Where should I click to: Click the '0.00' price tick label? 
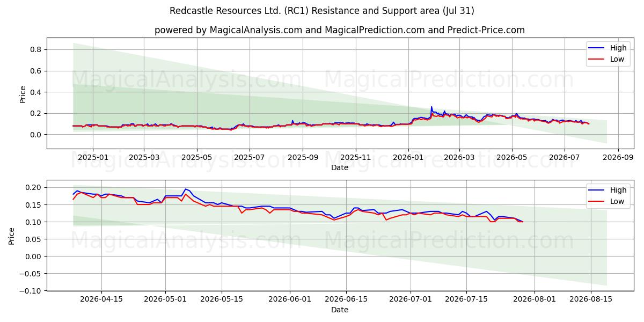coord(35,257)
